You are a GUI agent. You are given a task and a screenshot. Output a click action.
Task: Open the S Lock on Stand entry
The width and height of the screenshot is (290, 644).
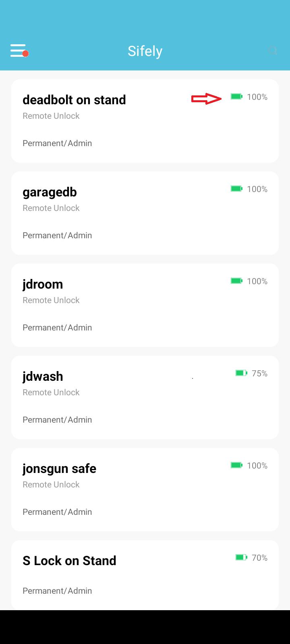point(145,575)
